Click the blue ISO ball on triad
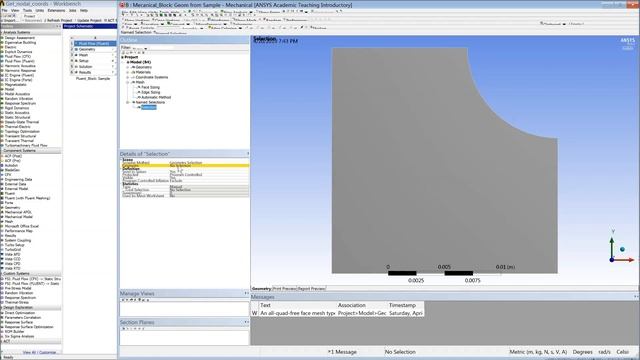Image resolution: width=640 pixels, height=360 pixels. [622, 249]
